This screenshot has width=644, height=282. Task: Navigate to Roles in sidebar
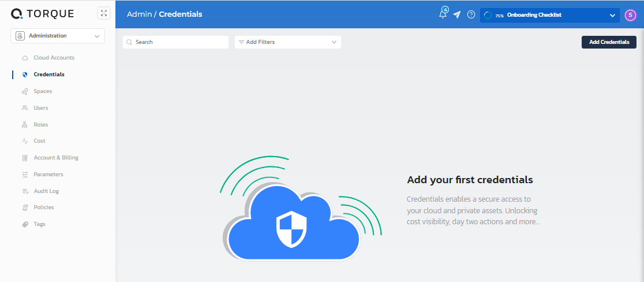point(41,125)
